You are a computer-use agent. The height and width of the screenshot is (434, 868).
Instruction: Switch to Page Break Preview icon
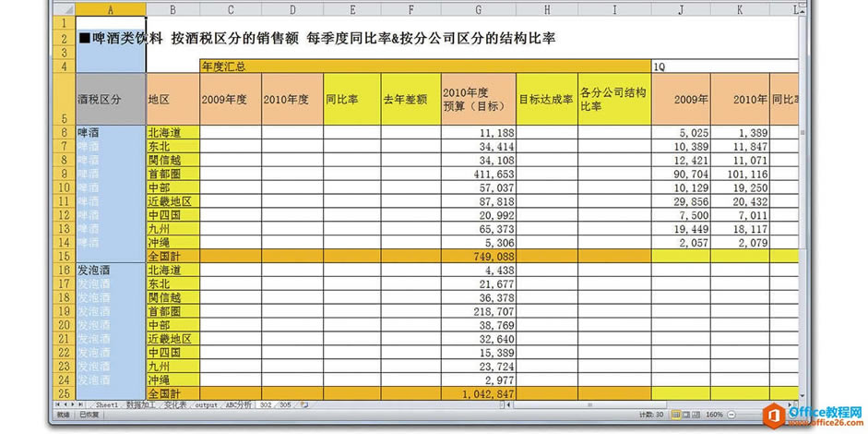tap(696, 415)
